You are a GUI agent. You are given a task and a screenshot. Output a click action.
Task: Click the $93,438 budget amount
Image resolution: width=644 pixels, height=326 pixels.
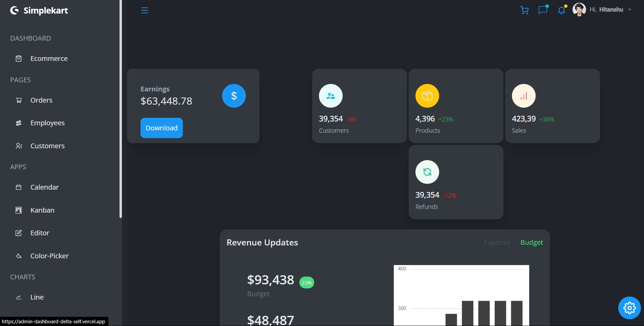point(271,280)
